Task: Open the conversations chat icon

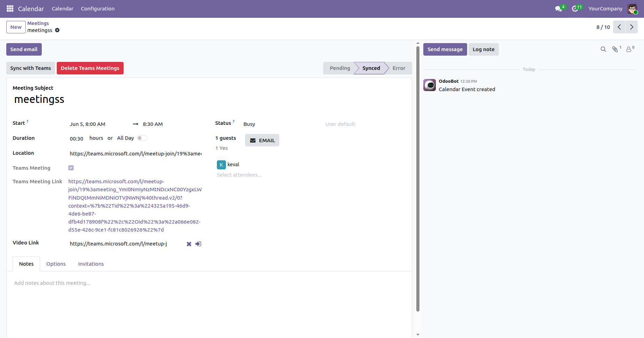Action: tap(559, 9)
